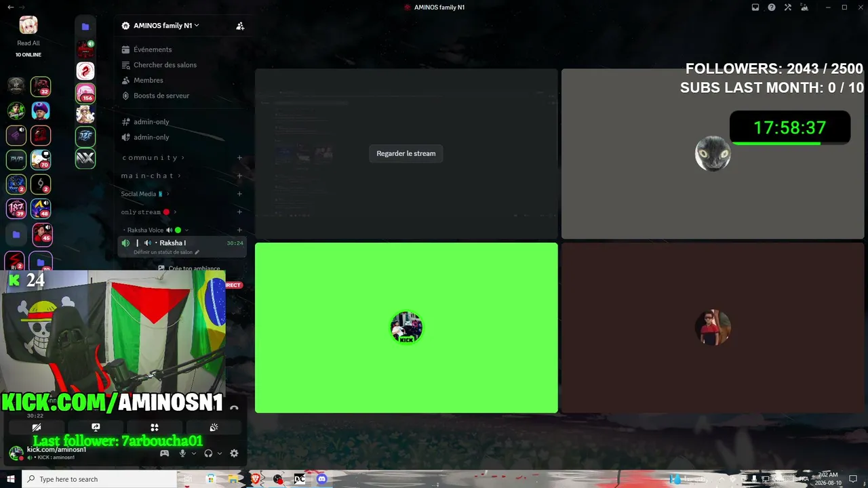Disconnect from voice with the hang-up icon
This screenshot has height=488, width=868.
[x=234, y=408]
